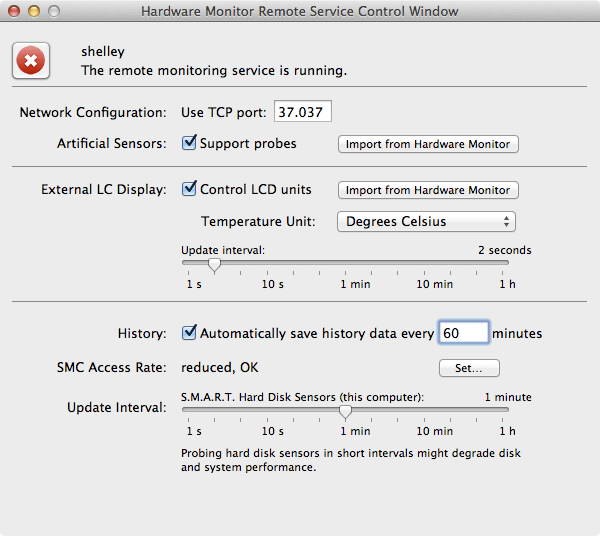Image resolution: width=600 pixels, height=536 pixels.
Task: Open the Temperature Unit dropdown
Action: coord(427,221)
